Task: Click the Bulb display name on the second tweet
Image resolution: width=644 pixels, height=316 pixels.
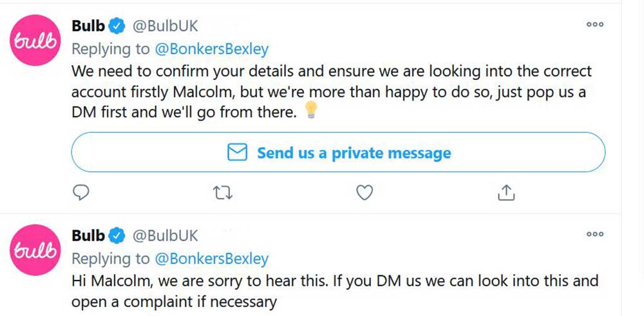Action: click(88, 236)
